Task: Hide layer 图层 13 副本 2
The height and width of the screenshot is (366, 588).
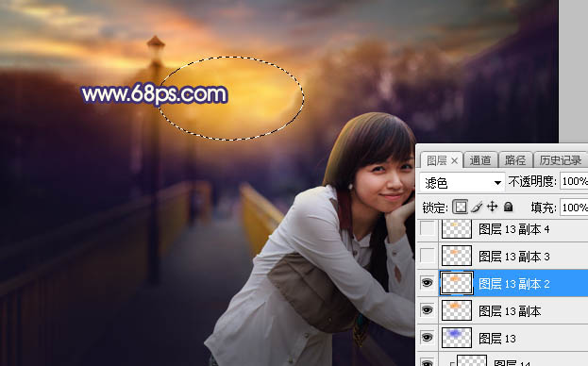Action: [428, 283]
